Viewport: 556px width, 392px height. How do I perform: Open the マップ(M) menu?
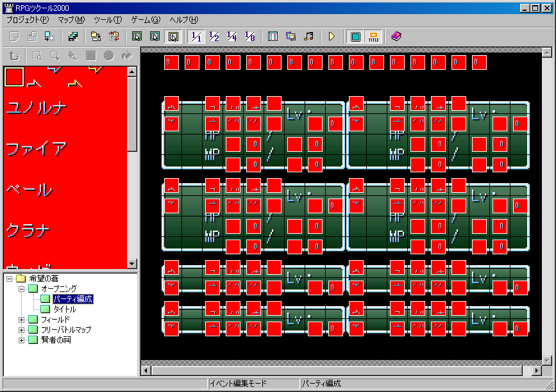[x=71, y=20]
